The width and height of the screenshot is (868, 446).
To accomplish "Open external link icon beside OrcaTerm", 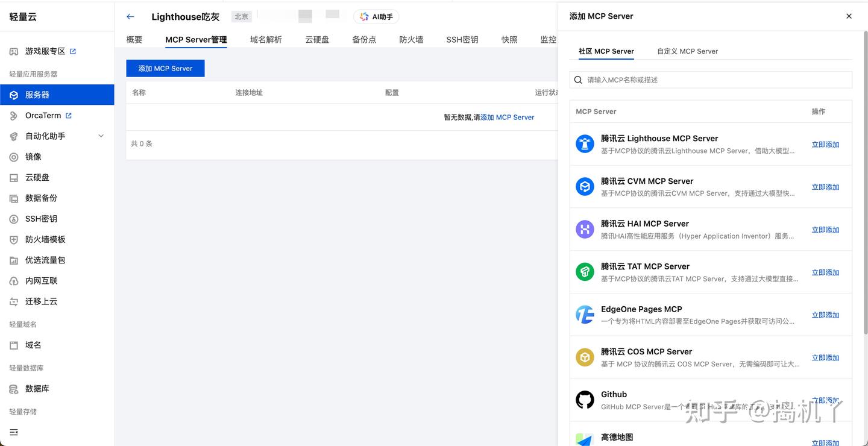I will click(69, 115).
